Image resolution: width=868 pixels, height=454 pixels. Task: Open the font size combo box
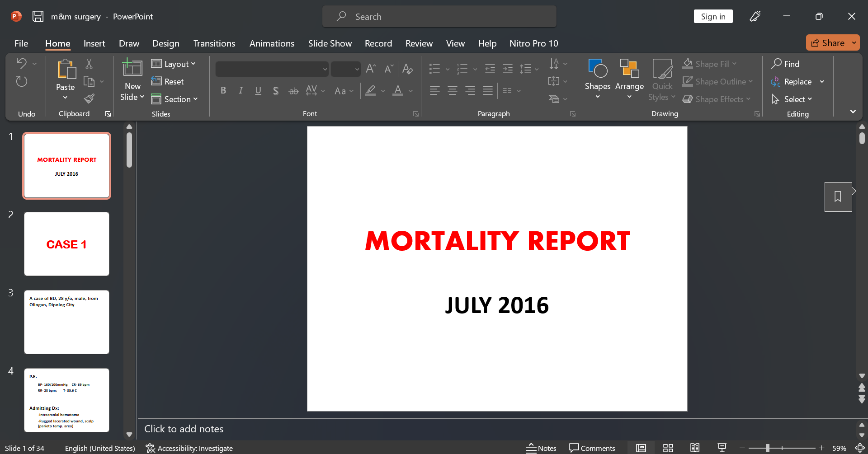pyautogui.click(x=346, y=69)
